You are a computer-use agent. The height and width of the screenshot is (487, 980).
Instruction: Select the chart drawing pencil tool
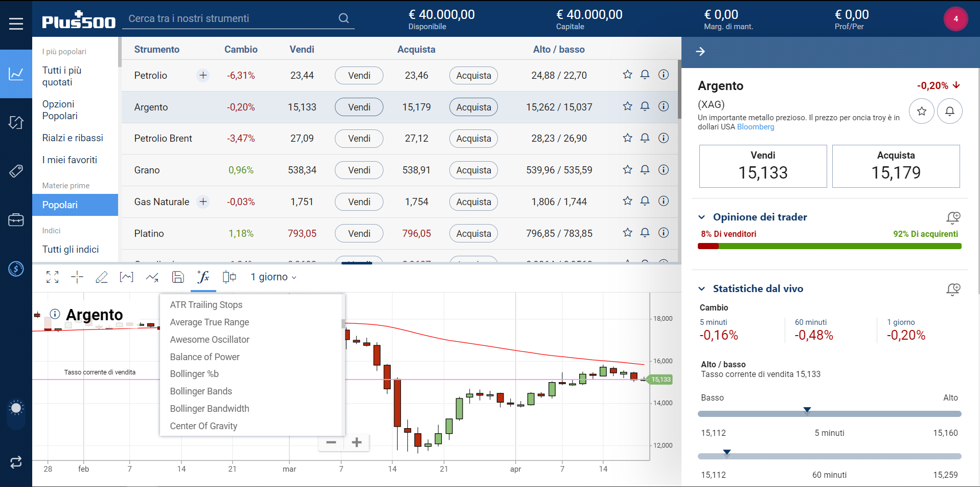[x=102, y=277]
